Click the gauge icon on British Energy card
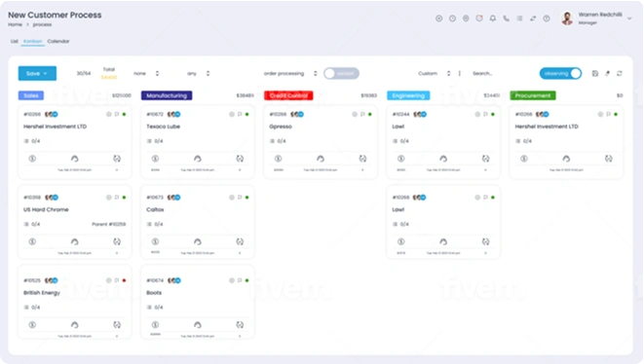The width and height of the screenshot is (644, 364). click(74, 325)
